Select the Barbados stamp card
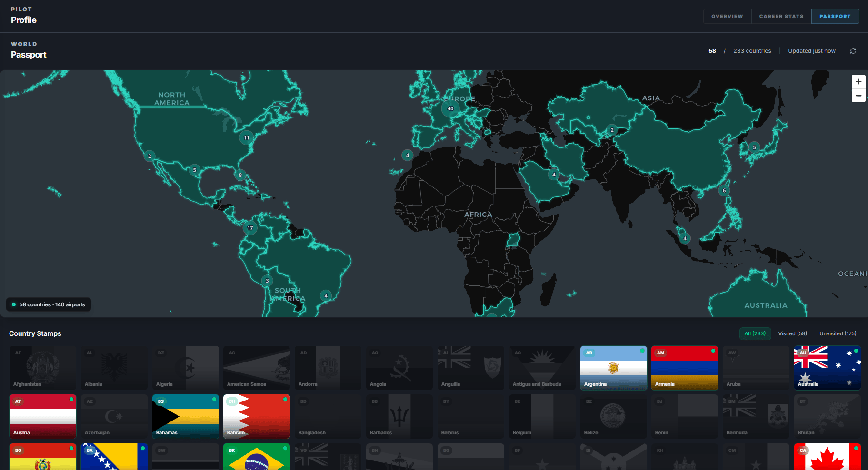868x470 pixels. [x=399, y=417]
